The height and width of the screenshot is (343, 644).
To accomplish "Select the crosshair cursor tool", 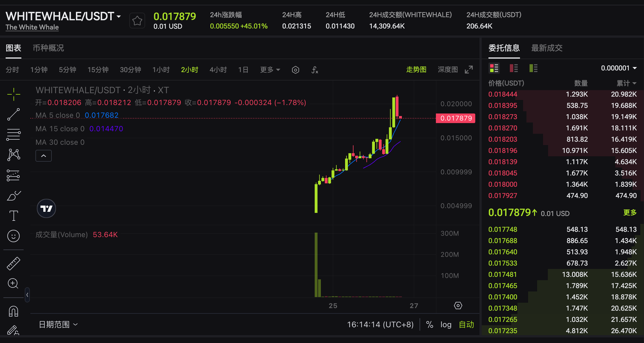I will tap(13, 94).
